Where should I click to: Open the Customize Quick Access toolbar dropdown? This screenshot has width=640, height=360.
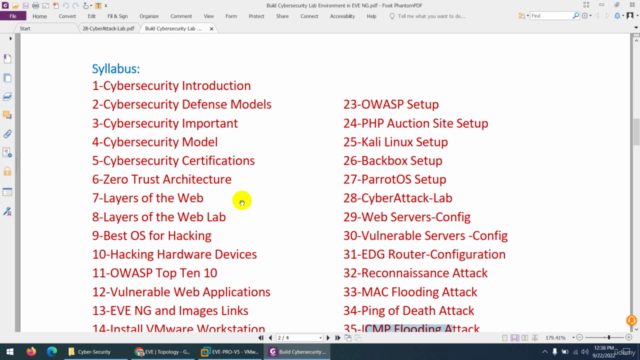[x=106, y=6]
